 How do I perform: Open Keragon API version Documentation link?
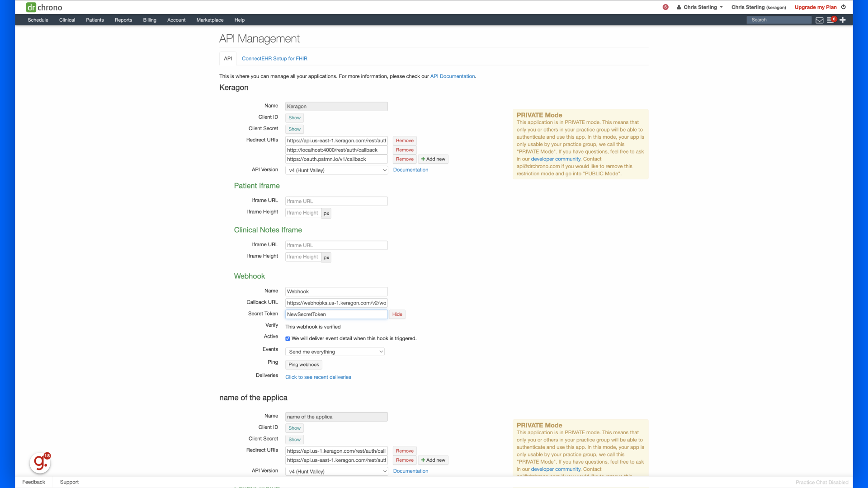(x=410, y=170)
